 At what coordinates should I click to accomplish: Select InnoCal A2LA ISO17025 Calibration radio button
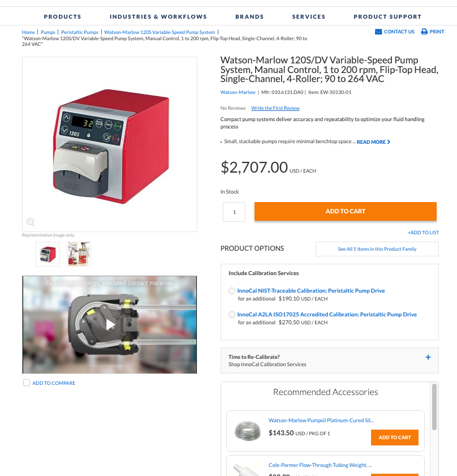pyautogui.click(x=232, y=315)
